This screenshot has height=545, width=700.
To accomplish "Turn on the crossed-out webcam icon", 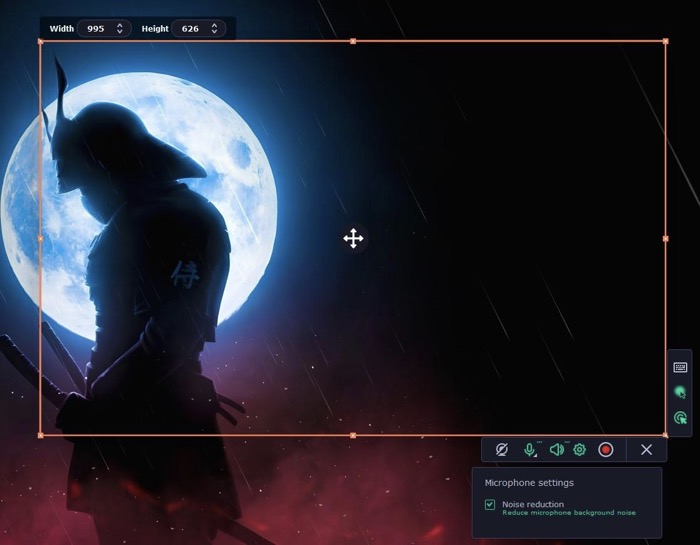I will [x=502, y=449].
